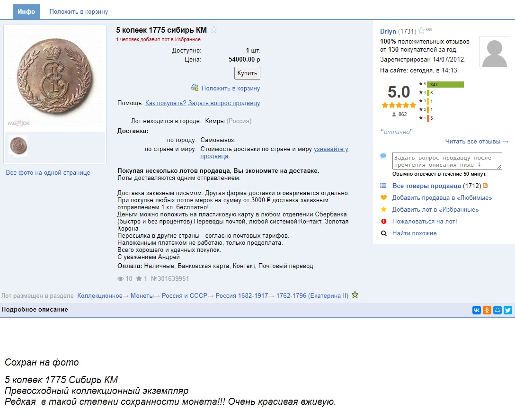This screenshot has height=420, width=515.
Task: Click the RSS feed icon next to seller items
Action: [485, 186]
